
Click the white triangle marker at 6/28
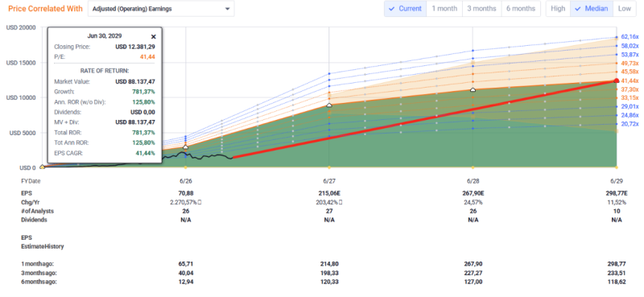pyautogui.click(x=473, y=89)
